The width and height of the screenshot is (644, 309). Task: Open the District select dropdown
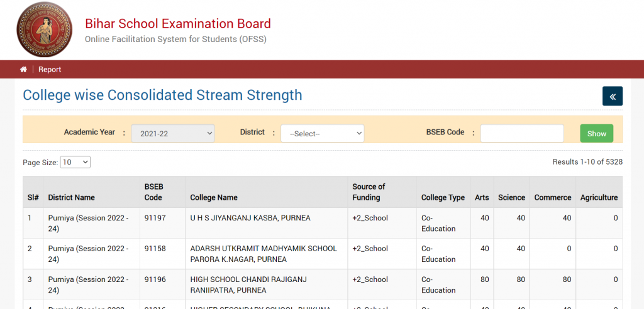point(322,133)
